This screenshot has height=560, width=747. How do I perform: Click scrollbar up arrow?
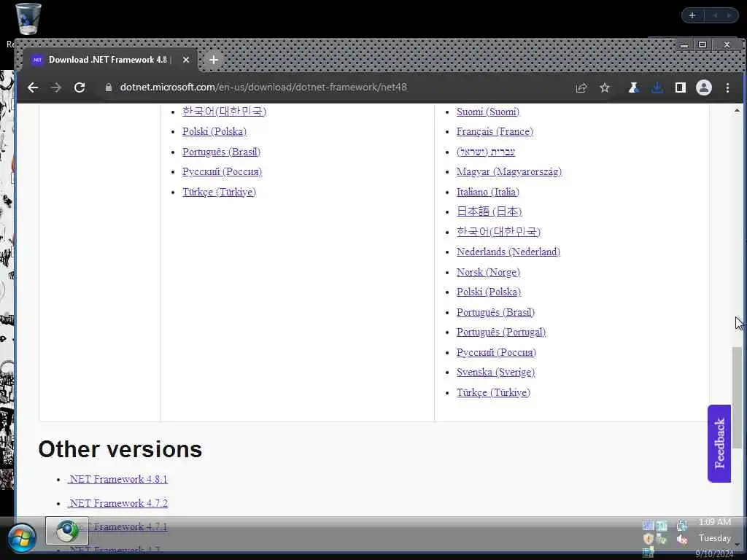(x=737, y=111)
